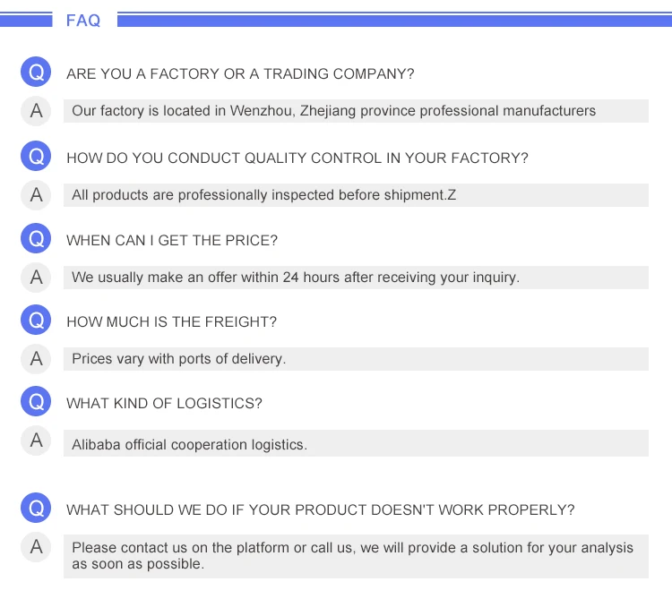The height and width of the screenshot is (616, 672).
Task: Click the 'WHEN CAN I GET THE PRICE?' question
Action: [172, 240]
